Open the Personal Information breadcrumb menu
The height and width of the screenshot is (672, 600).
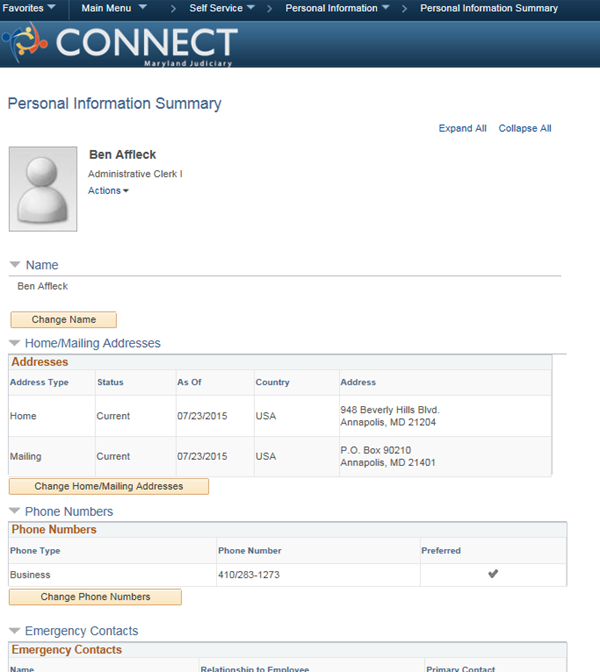(338, 8)
